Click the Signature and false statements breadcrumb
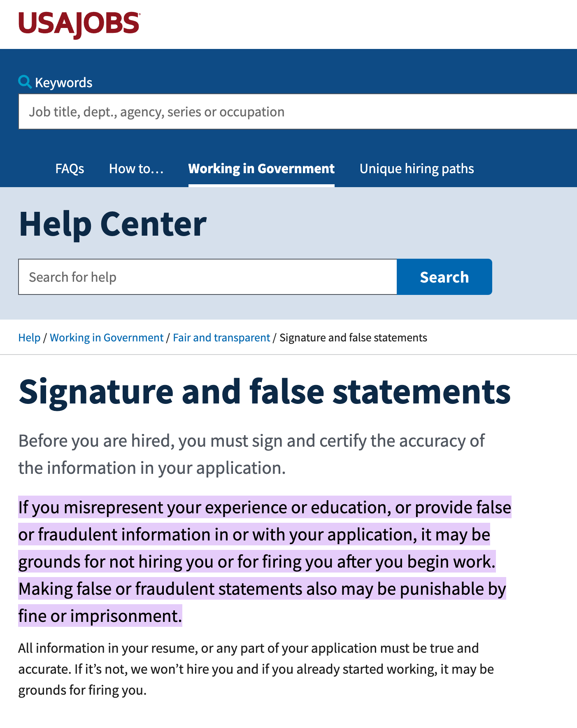The height and width of the screenshot is (728, 577). (353, 338)
